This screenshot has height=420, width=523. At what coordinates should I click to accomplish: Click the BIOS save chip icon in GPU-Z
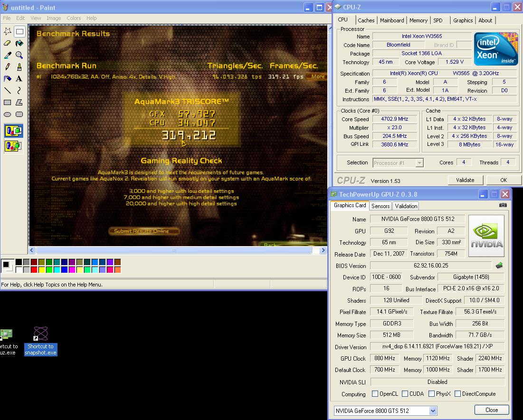[499, 266]
